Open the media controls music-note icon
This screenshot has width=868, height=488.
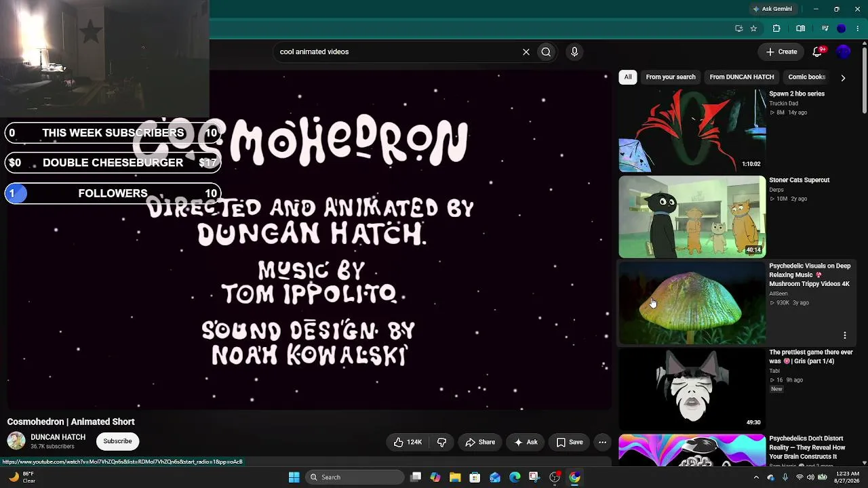pos(825,28)
